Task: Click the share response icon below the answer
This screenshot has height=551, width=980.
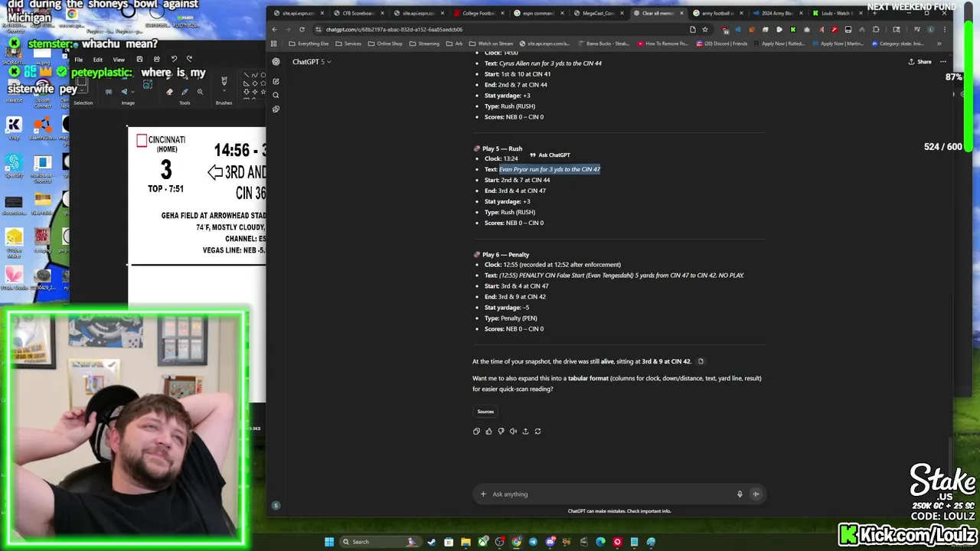Action: click(x=525, y=432)
